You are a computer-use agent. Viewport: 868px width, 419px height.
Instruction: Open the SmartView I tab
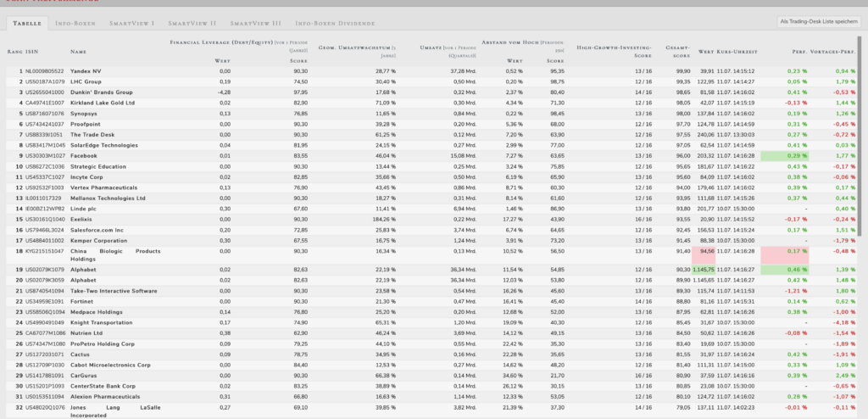click(131, 23)
